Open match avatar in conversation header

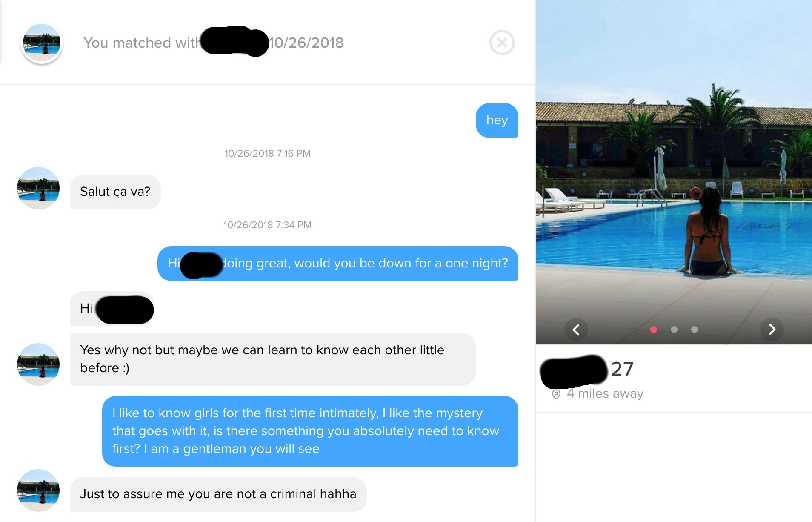pos(42,43)
